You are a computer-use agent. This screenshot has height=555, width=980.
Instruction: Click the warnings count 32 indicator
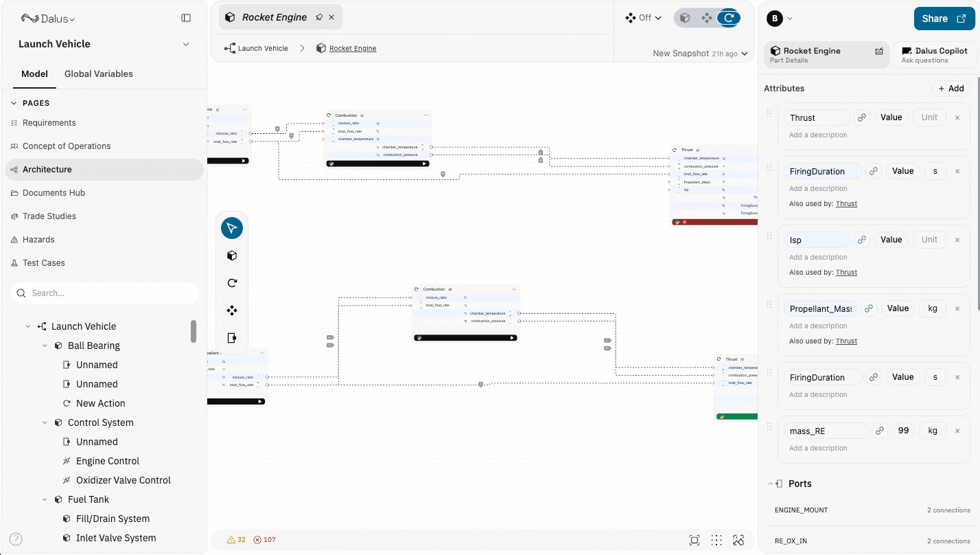pos(237,540)
